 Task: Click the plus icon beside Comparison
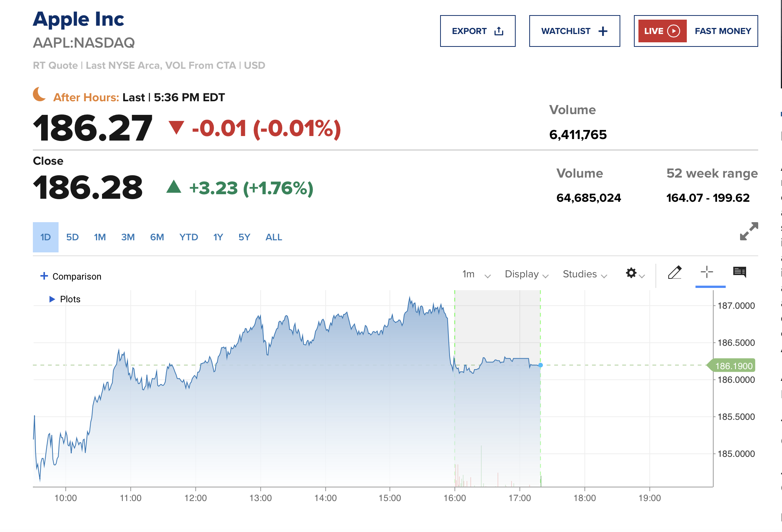[44, 276]
